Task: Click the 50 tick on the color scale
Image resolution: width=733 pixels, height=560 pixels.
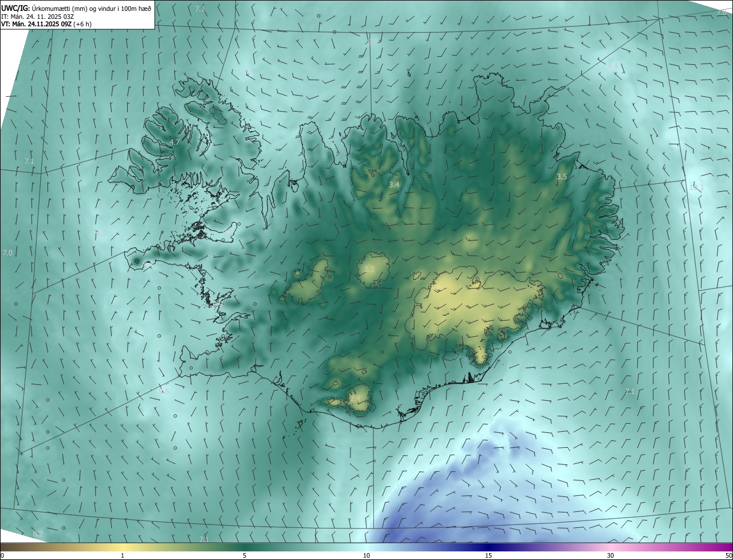Action: click(x=728, y=555)
